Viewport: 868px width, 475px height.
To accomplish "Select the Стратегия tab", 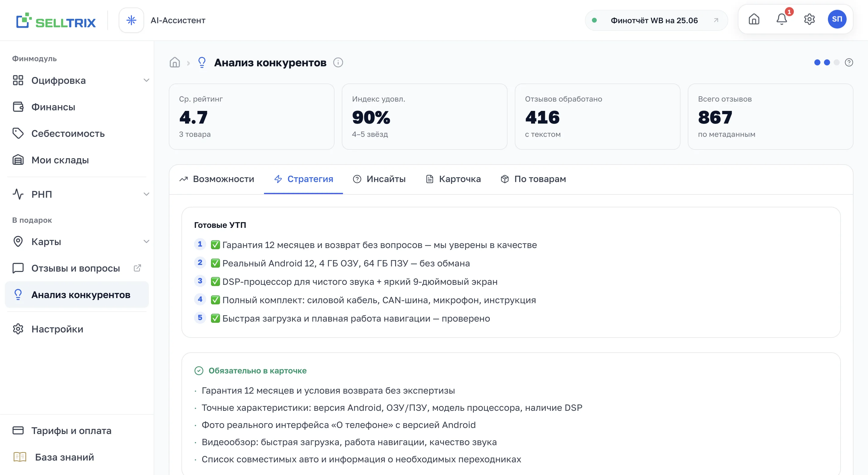I will tap(303, 179).
